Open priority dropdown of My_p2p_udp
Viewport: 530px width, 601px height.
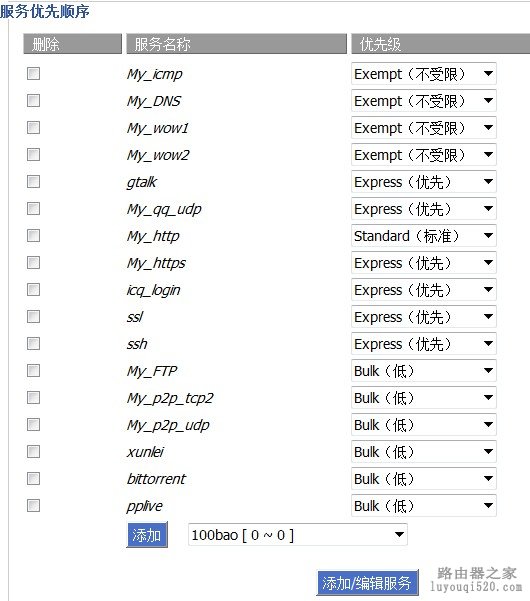coord(423,425)
